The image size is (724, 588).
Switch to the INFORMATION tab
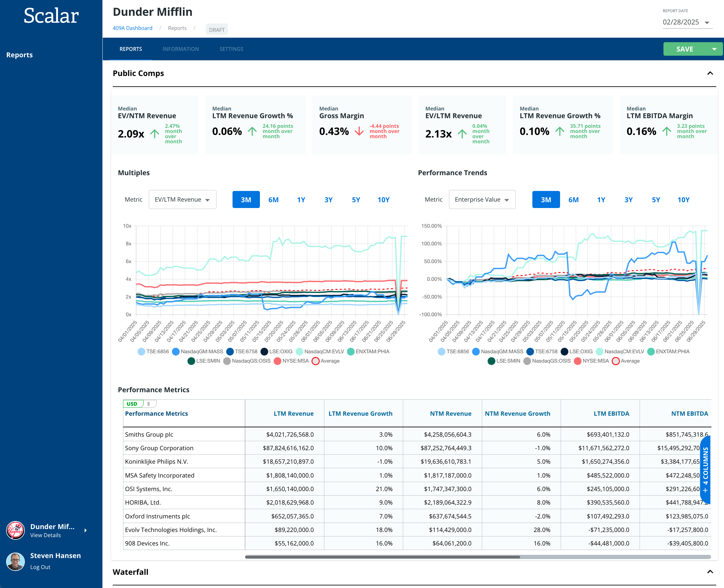(181, 49)
